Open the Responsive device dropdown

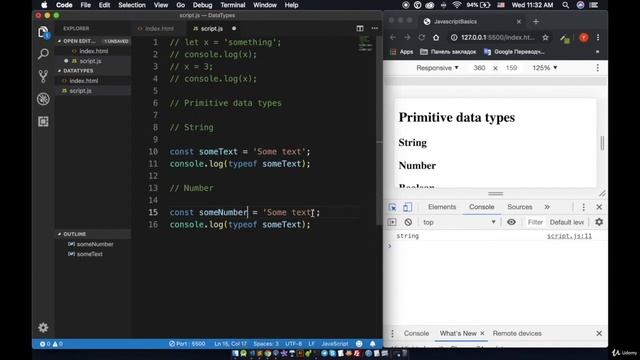point(437,68)
